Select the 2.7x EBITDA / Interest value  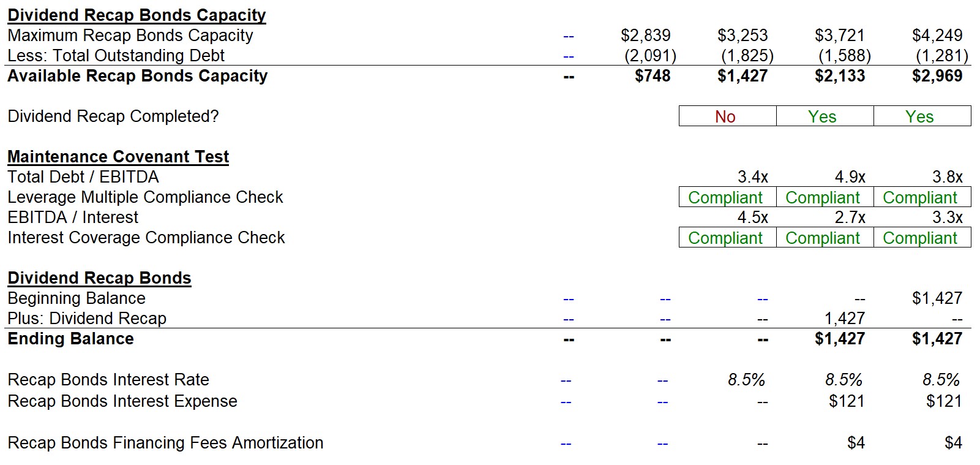pyautogui.click(x=850, y=217)
